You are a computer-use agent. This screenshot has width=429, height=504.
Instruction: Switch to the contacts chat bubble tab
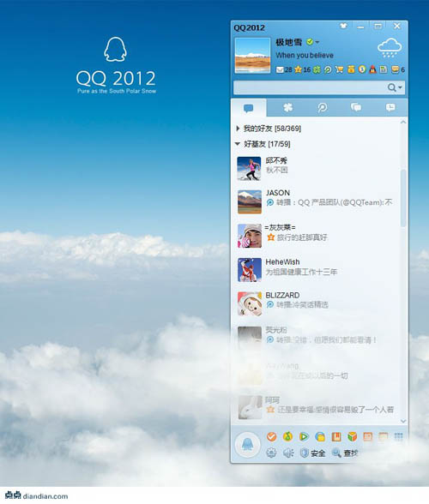249,108
